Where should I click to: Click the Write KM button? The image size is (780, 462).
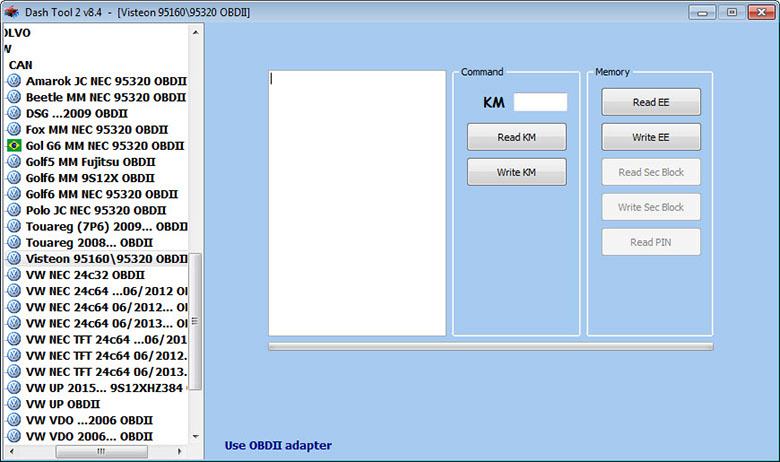(x=516, y=172)
